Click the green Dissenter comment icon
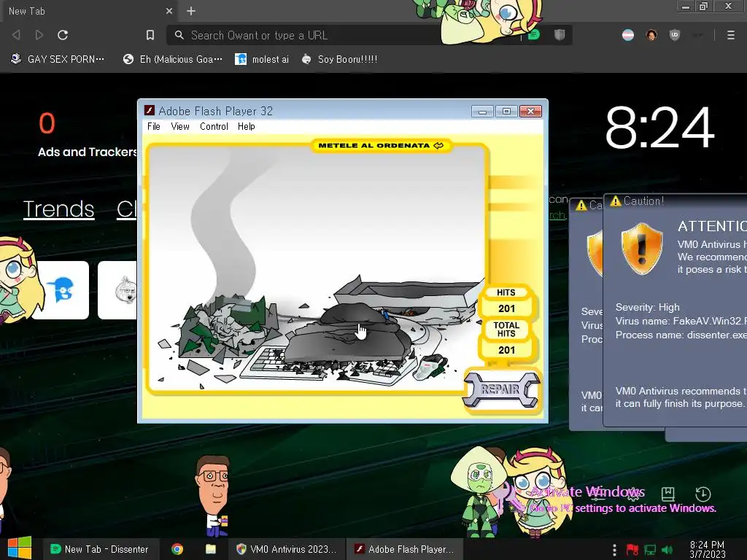This screenshot has height=560, width=747. [x=534, y=35]
